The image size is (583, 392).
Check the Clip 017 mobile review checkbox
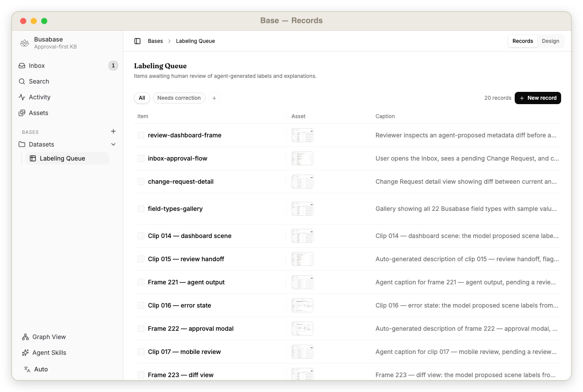141,352
